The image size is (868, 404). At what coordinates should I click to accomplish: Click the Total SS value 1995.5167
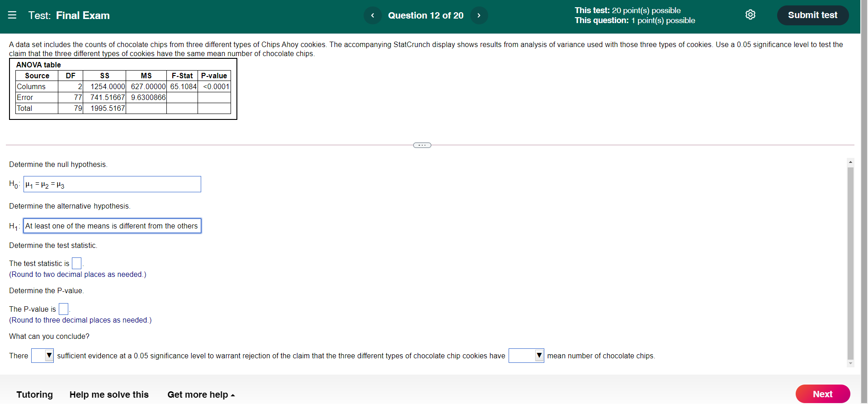point(107,108)
